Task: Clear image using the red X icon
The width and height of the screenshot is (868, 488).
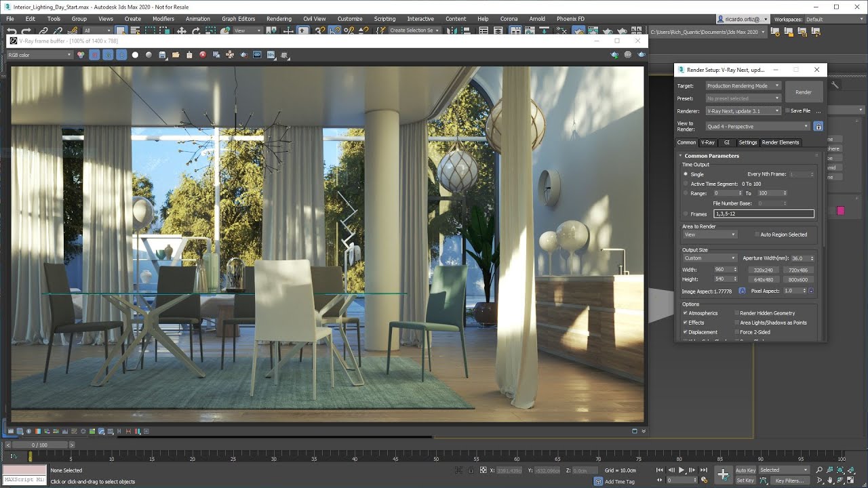Action: 203,55
